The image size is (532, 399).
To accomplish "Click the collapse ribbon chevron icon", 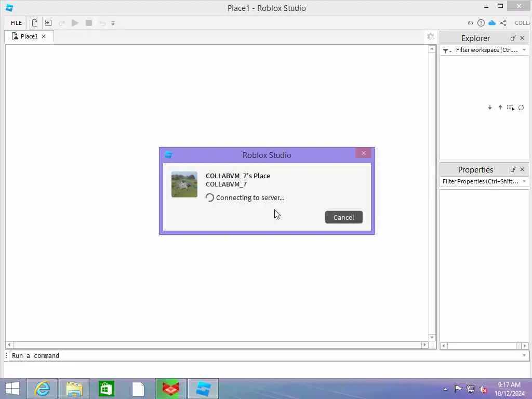I will pyautogui.click(x=470, y=23).
